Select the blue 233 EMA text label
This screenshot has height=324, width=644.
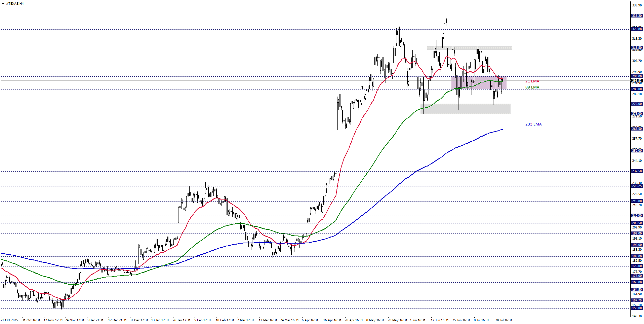click(533, 124)
